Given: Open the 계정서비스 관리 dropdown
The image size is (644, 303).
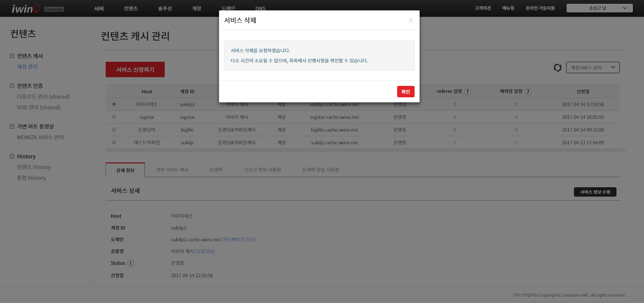Looking at the screenshot, I should pyautogui.click(x=593, y=67).
